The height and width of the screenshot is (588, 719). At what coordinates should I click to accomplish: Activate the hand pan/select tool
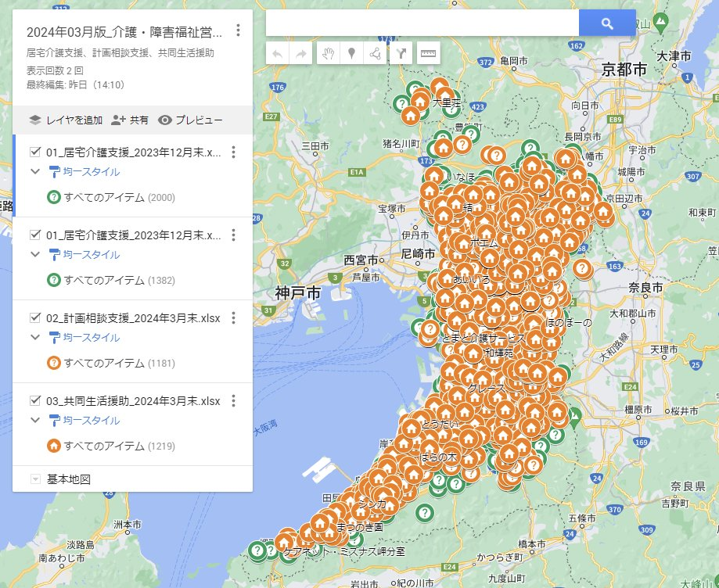(x=329, y=53)
